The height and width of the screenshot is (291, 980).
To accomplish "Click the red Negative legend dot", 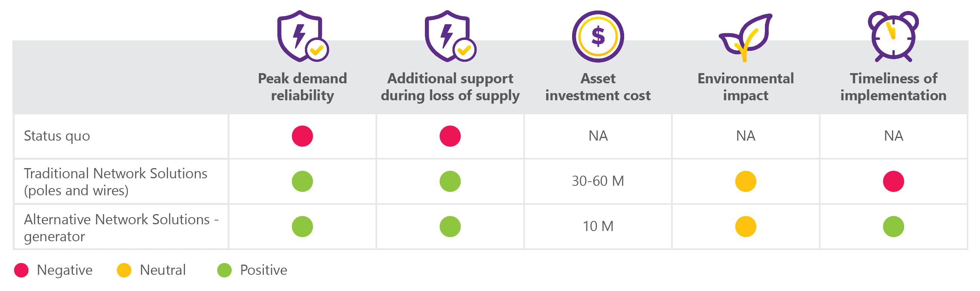I will click(21, 270).
